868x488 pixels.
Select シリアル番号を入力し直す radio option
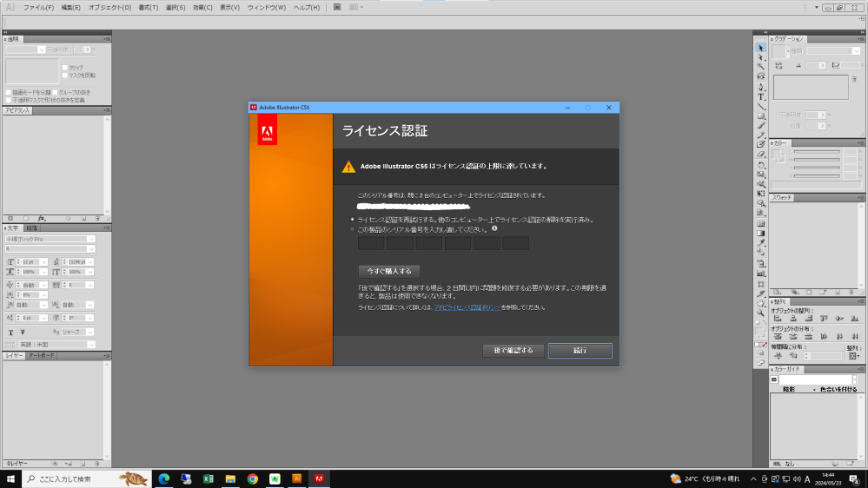coord(353,229)
